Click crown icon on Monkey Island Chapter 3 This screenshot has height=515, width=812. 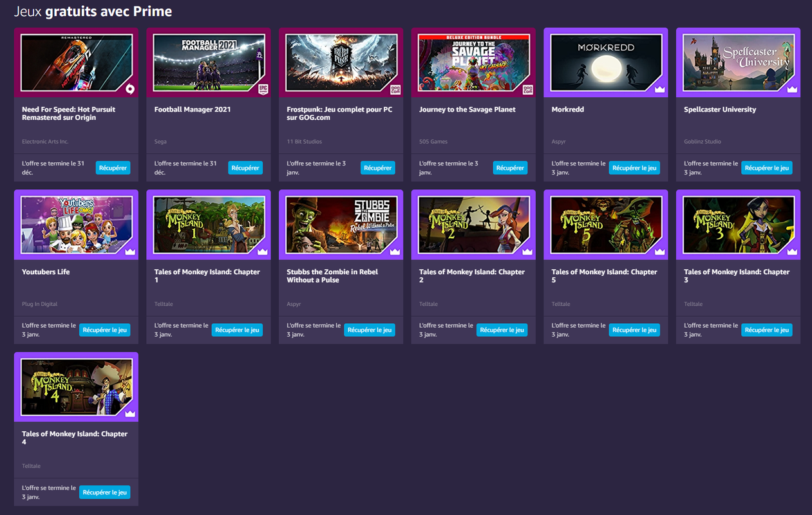(793, 252)
